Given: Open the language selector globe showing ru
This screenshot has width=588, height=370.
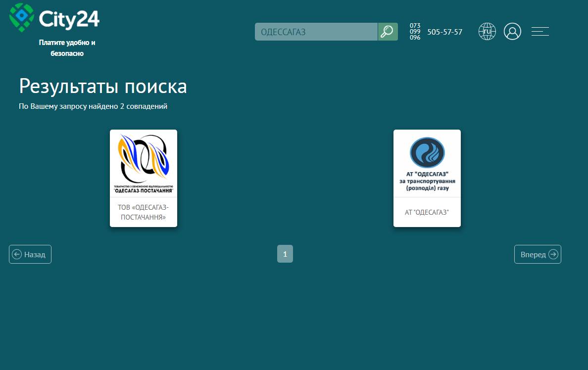Looking at the screenshot, I should tap(487, 31).
